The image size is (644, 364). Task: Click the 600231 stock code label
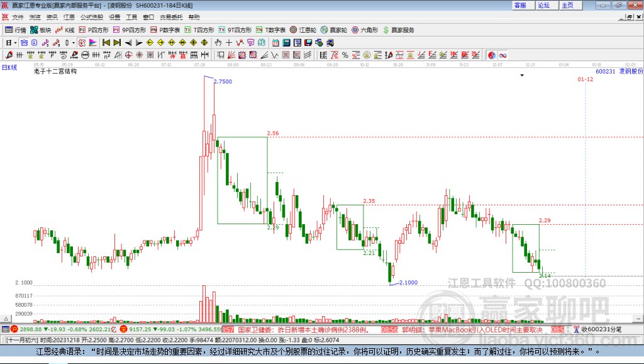coord(606,71)
